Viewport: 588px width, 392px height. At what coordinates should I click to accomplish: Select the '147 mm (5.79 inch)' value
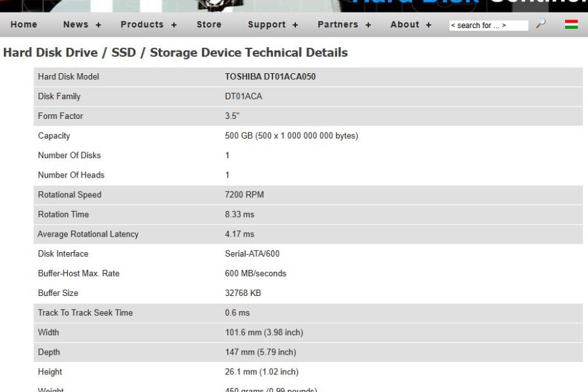[x=260, y=352]
